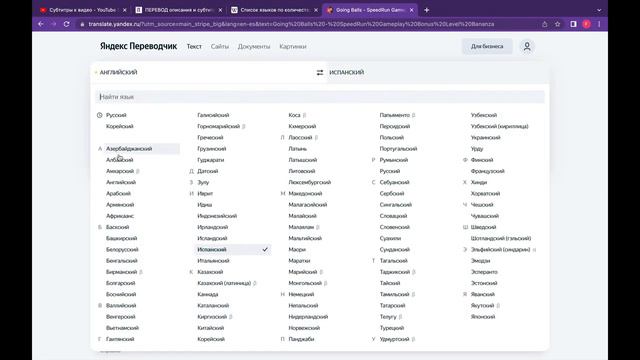The width and height of the screenshot is (640, 360).
Task: Click the Chrome profile avatar
Action: tap(586, 24)
